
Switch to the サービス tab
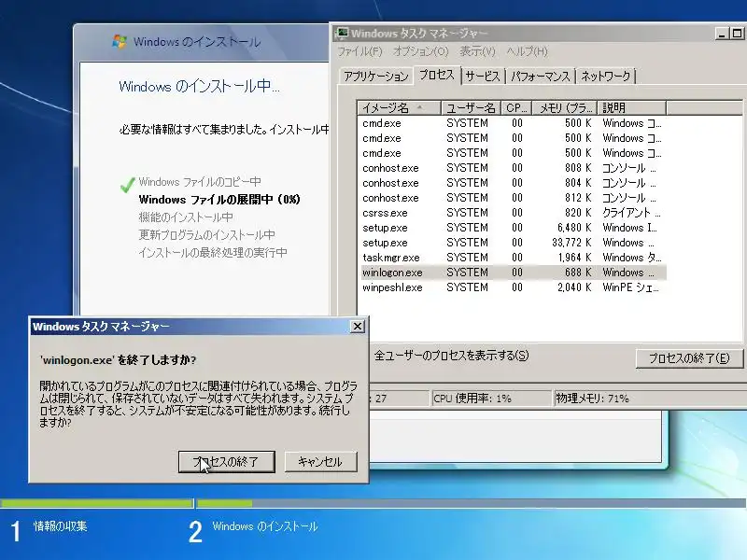(483, 77)
